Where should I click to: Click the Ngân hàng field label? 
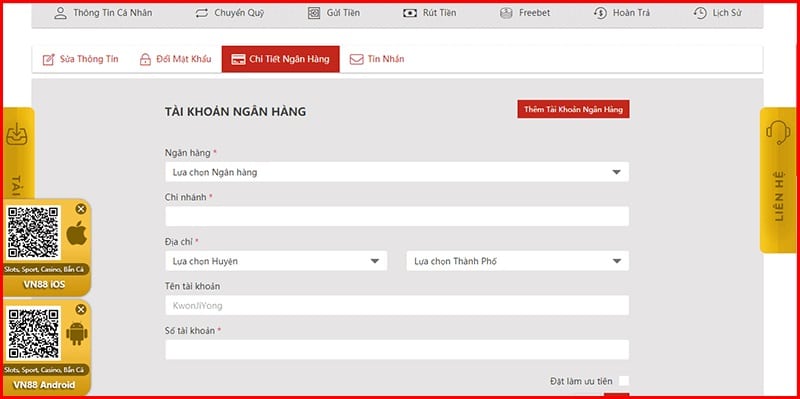pyautogui.click(x=190, y=153)
